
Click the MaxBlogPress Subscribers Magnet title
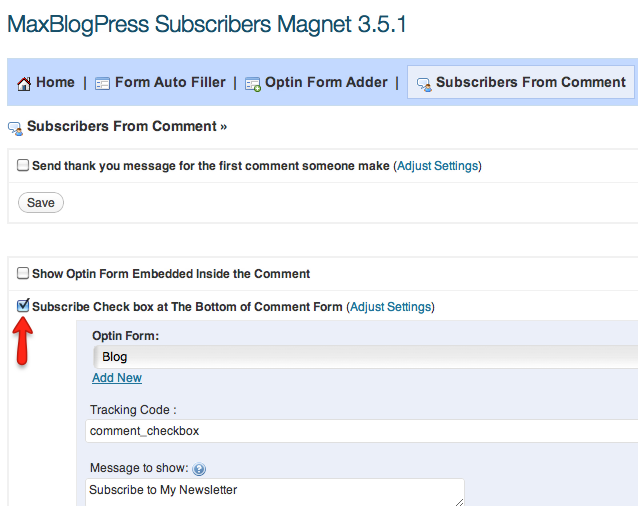(207, 24)
